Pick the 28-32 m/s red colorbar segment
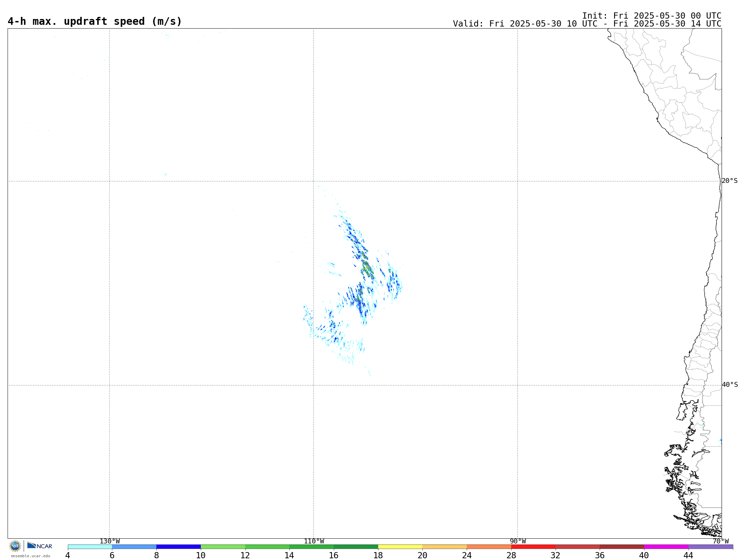Image resolution: width=744 pixels, height=560 pixels. click(533, 547)
